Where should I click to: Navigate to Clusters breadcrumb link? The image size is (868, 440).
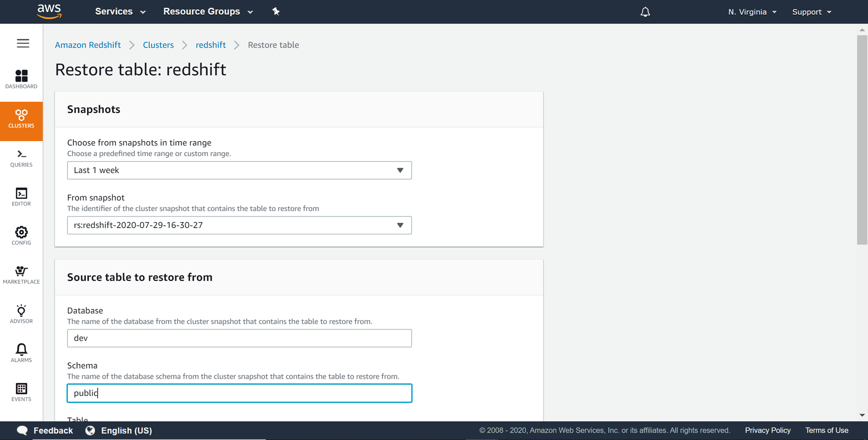click(x=158, y=45)
